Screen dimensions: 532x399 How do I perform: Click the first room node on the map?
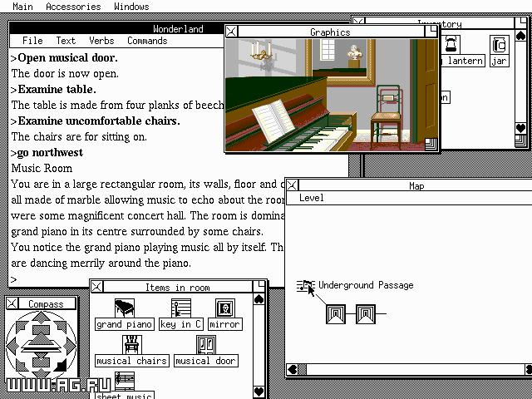336,314
